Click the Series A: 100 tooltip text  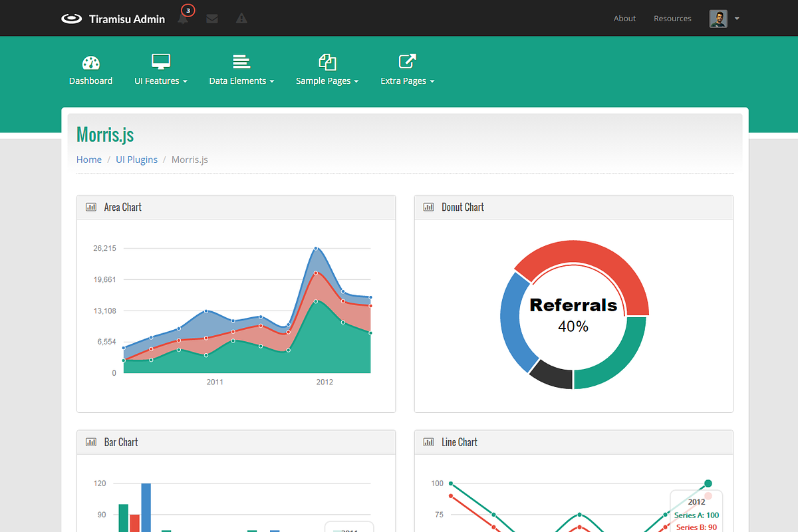(x=696, y=515)
